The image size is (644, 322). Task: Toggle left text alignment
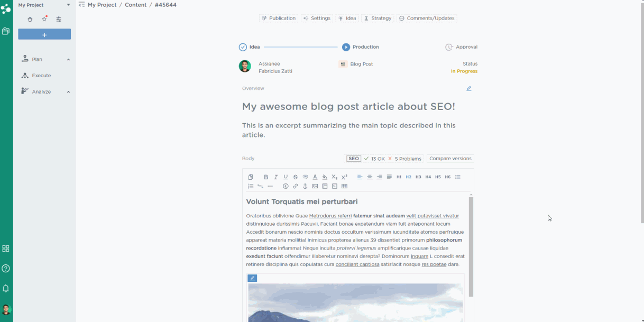pyautogui.click(x=360, y=177)
